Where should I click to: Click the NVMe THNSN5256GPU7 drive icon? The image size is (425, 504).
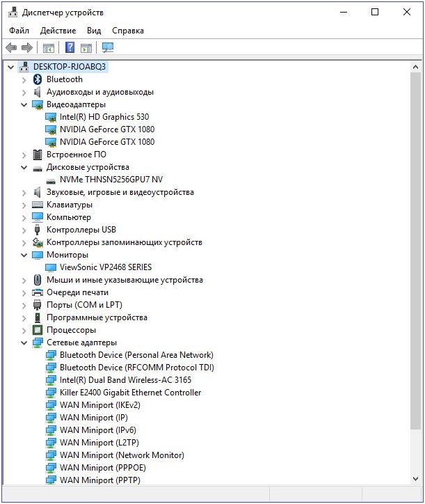[x=51, y=181]
